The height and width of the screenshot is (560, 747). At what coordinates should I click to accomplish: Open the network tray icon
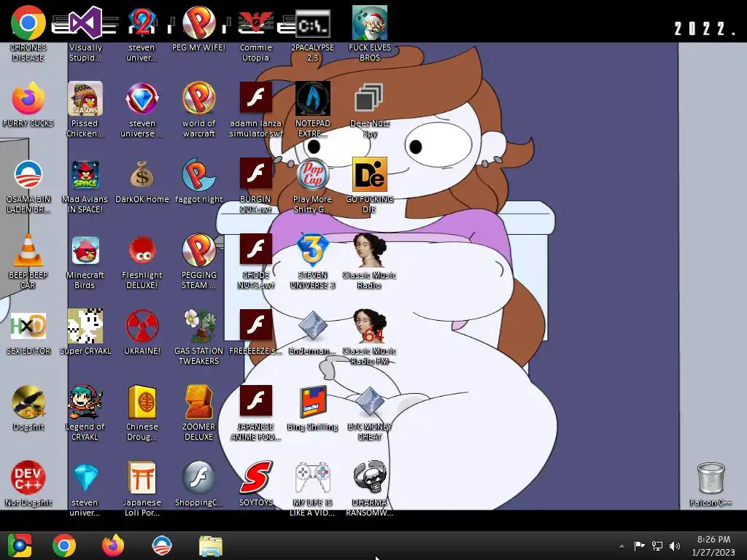coord(657,545)
